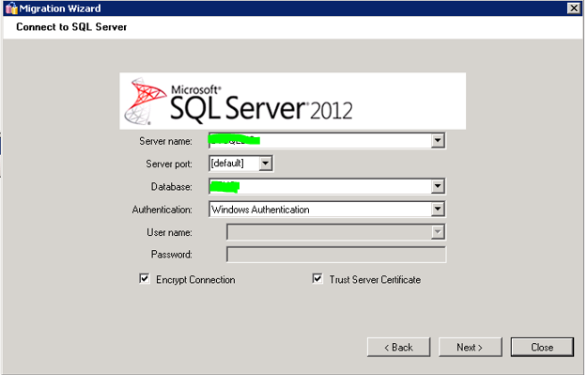Click the 'Authentication:' label
Image resolution: width=588 pixels, height=375 pixels.
point(162,210)
